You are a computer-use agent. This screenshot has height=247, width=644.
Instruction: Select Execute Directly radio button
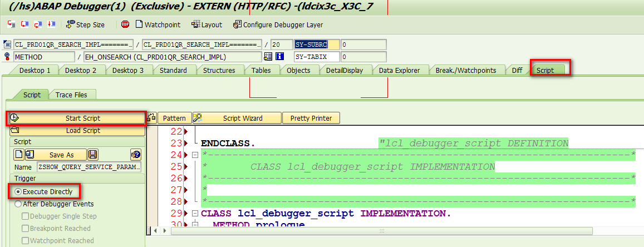pyautogui.click(x=18, y=191)
